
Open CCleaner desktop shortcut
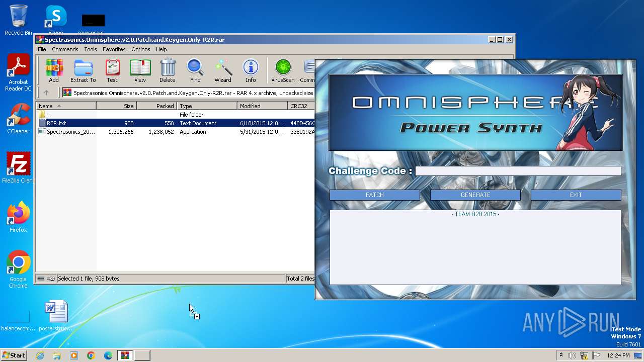point(18,119)
